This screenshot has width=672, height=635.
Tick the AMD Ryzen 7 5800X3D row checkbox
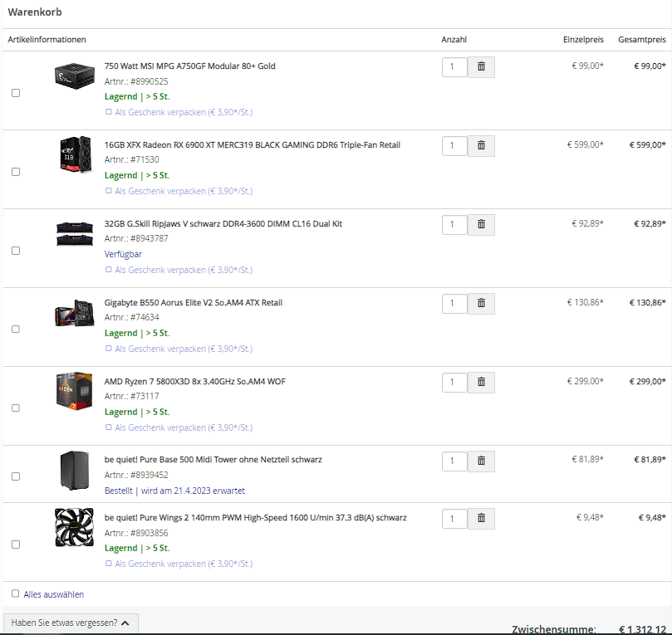point(16,408)
